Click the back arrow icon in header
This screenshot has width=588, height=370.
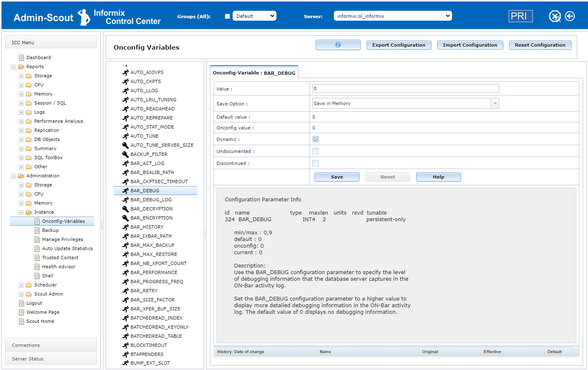click(x=570, y=16)
